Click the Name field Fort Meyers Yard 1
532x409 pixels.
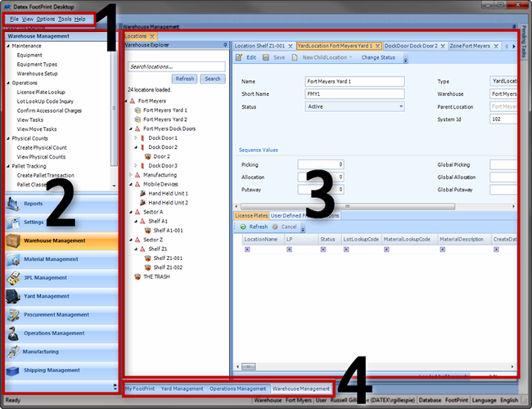click(x=354, y=82)
